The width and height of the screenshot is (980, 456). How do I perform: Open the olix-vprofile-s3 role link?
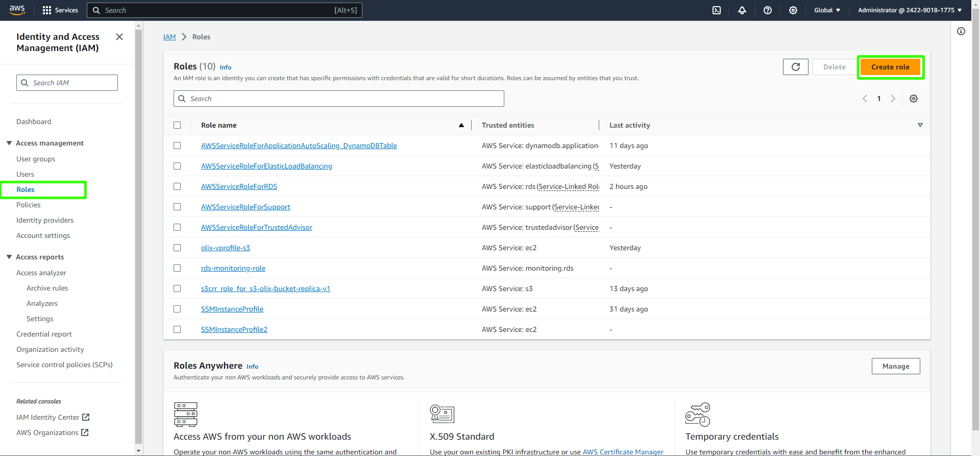[226, 248]
